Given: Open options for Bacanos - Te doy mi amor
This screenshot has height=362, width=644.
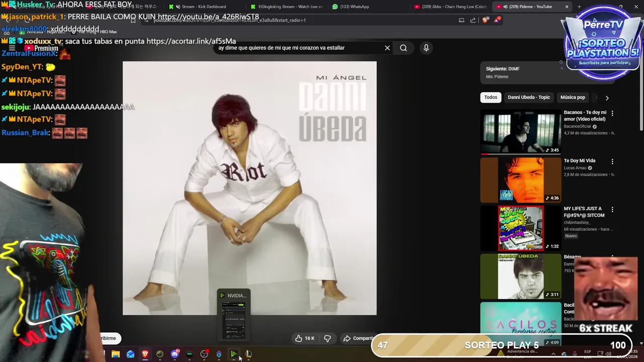Looking at the screenshot, I should [612, 113].
